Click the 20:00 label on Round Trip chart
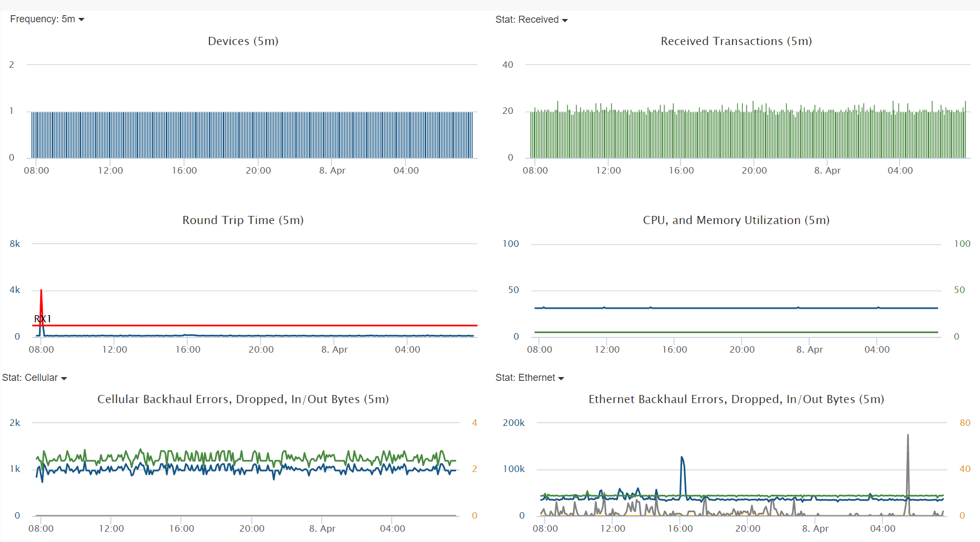This screenshot has width=980, height=542. (x=261, y=349)
